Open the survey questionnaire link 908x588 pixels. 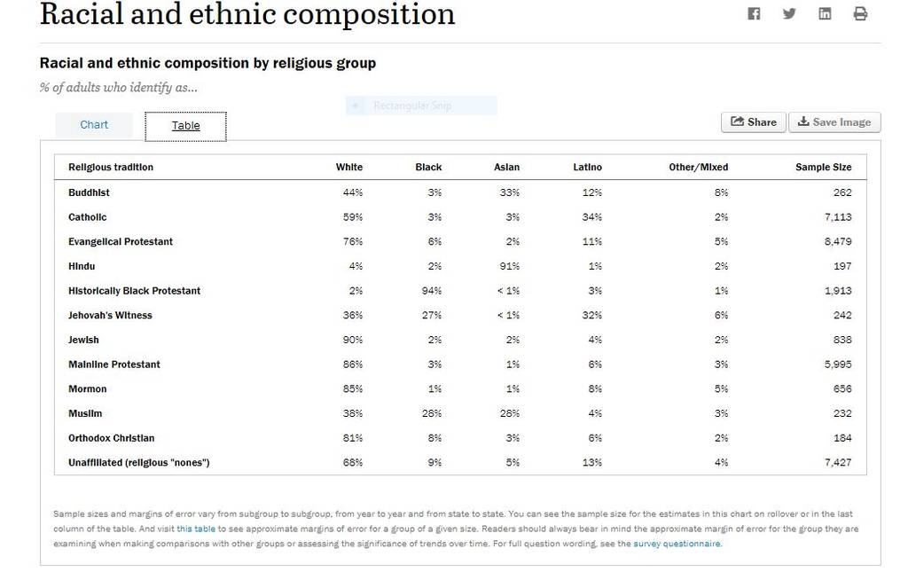pyautogui.click(x=677, y=544)
